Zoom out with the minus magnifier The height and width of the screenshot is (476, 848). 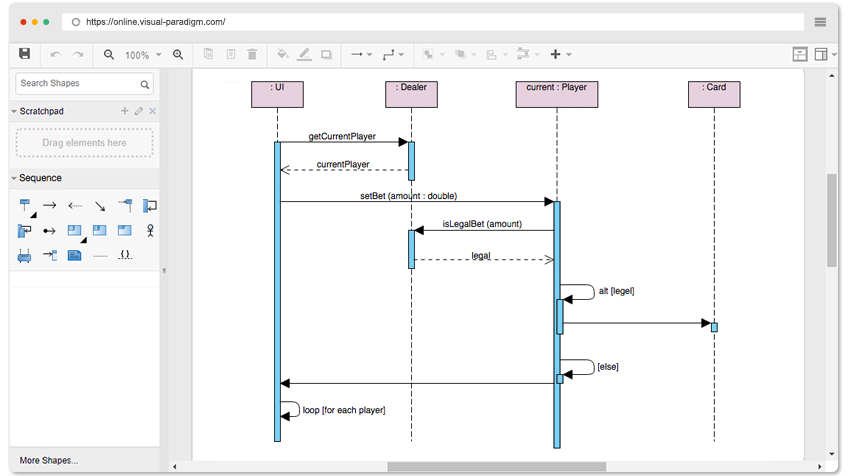coord(109,55)
